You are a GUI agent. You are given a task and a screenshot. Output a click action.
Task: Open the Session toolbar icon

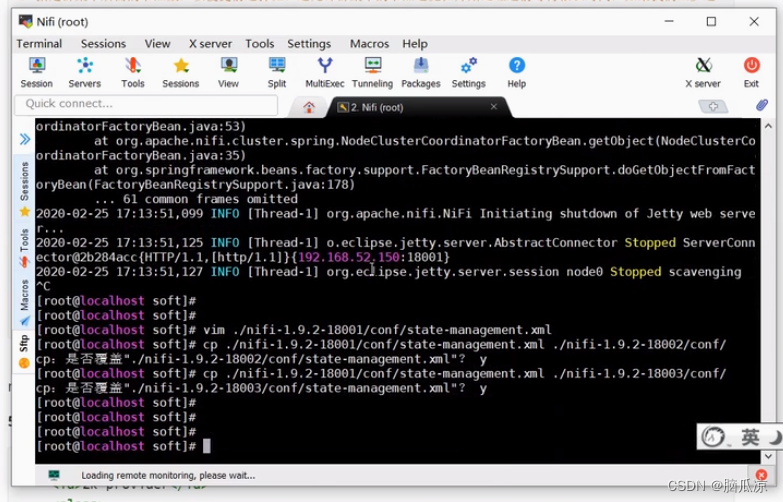[36, 72]
